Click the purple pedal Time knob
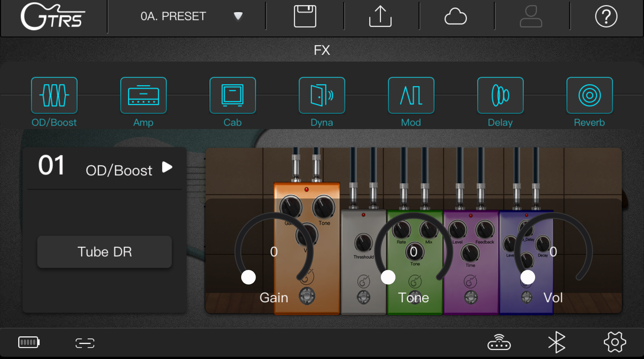The width and height of the screenshot is (644, 359). [x=470, y=253]
